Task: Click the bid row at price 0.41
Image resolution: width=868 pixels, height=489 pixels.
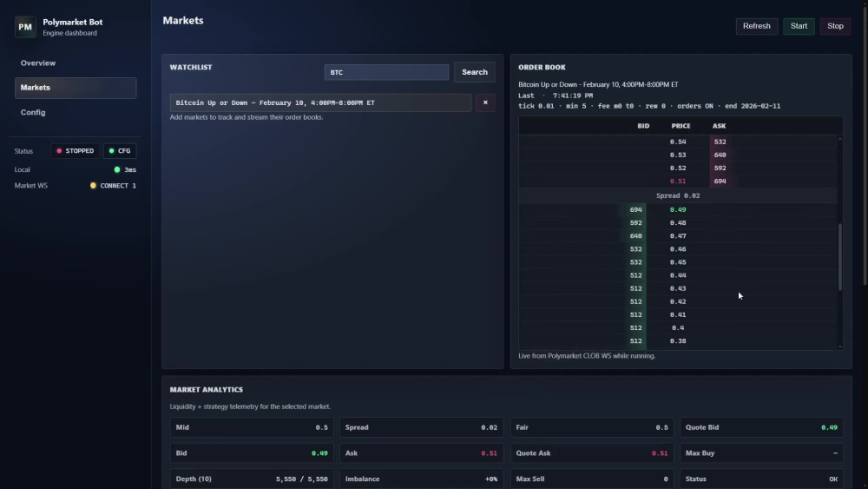Action: click(678, 314)
